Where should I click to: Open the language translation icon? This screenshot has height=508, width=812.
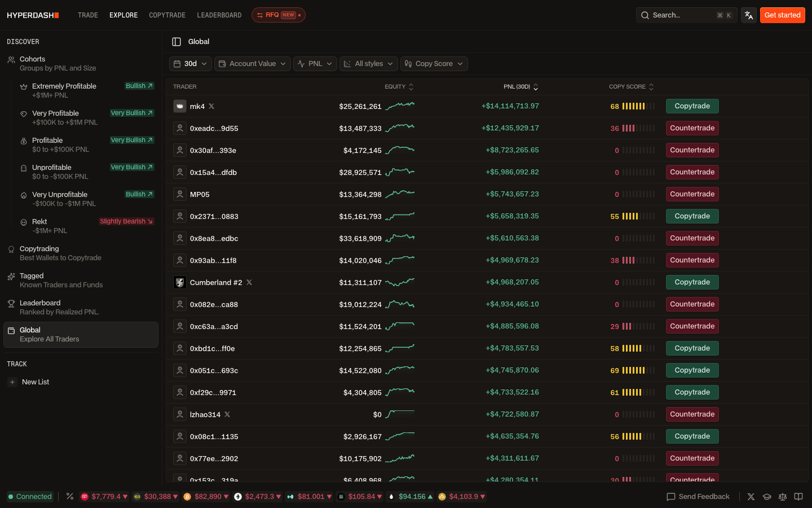point(749,15)
